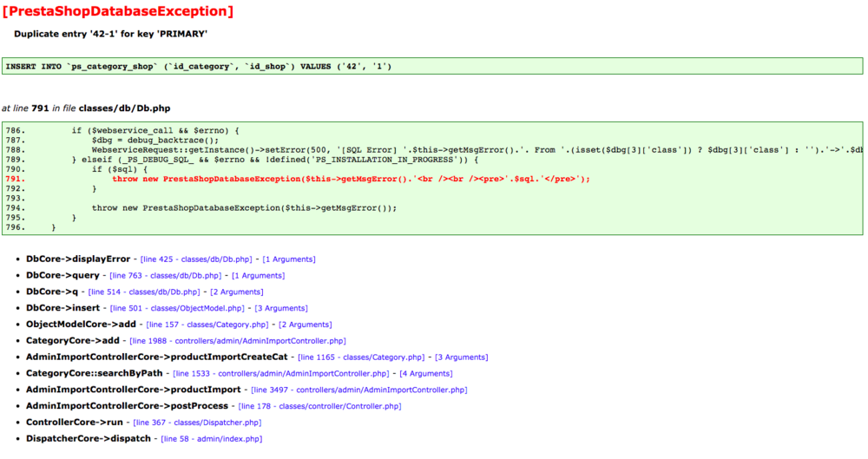Open line 58 admin/index.php link
Image resolution: width=868 pixels, height=459 pixels.
pyautogui.click(x=212, y=438)
